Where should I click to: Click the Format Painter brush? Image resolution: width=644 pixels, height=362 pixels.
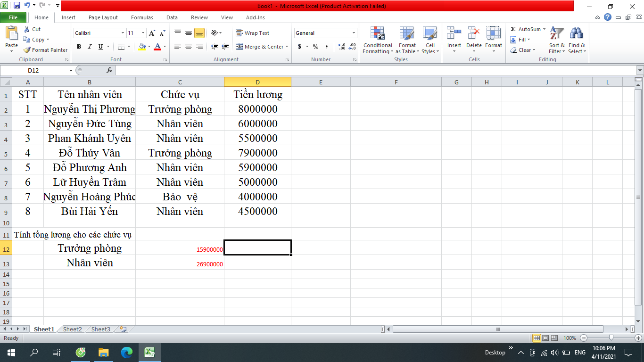[x=27, y=50]
